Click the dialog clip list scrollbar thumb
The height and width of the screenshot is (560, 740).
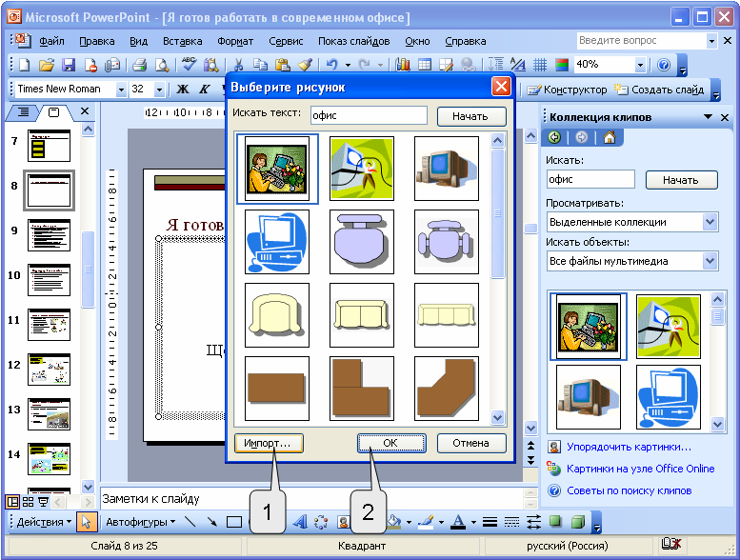point(497,213)
